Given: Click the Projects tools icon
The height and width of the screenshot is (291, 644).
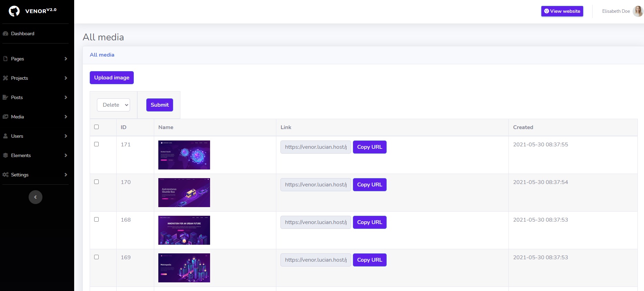Looking at the screenshot, I should (6, 78).
